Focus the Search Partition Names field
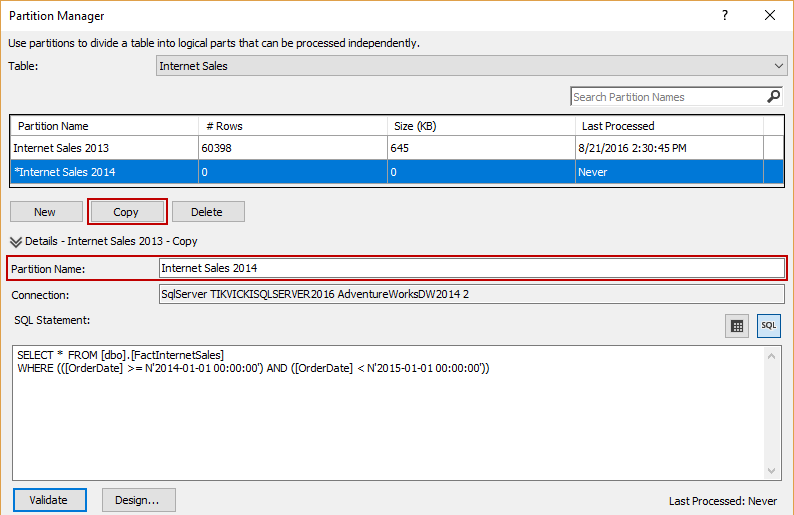Image resolution: width=794 pixels, height=515 pixels. point(667,97)
